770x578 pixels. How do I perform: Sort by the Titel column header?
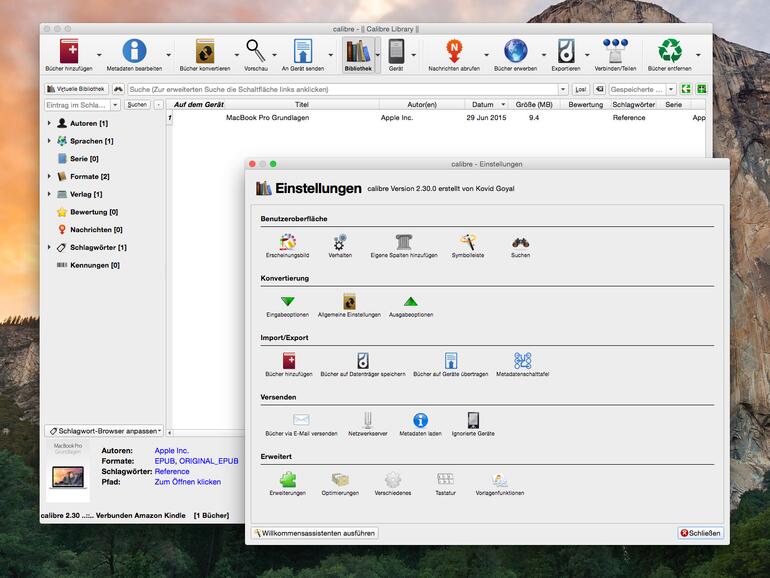[301, 104]
